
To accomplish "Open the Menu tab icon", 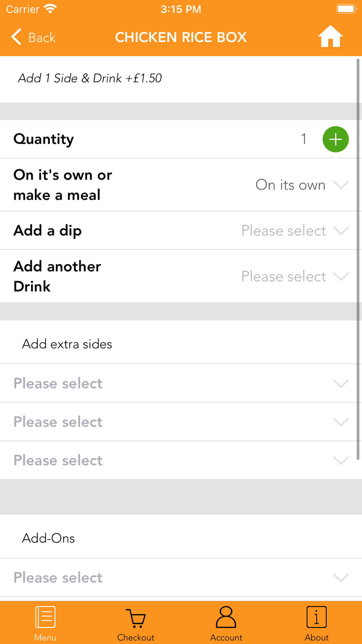I will (x=45, y=617).
